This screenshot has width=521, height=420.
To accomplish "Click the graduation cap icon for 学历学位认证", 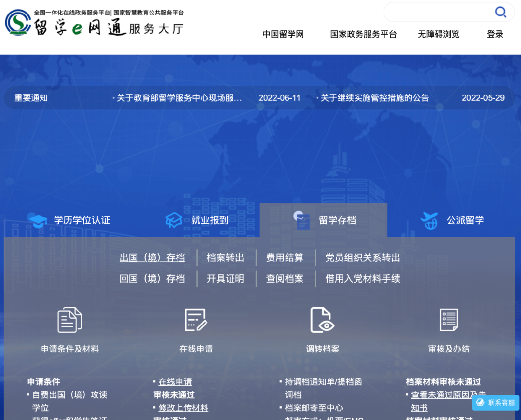I will coord(37,221).
